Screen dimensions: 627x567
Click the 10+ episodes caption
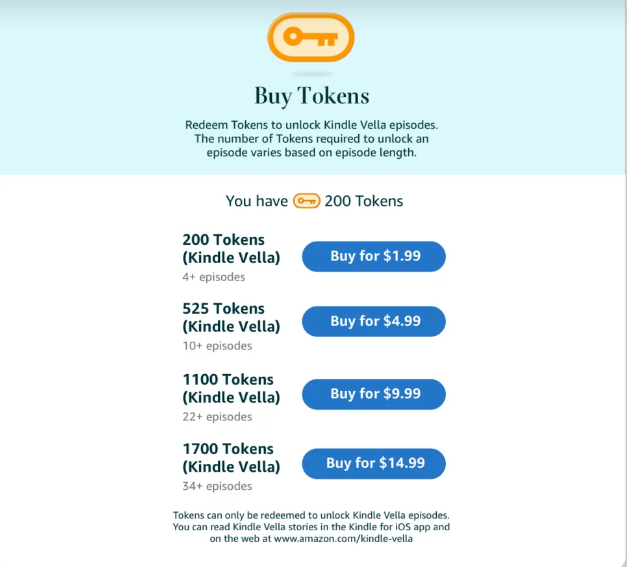point(217,345)
